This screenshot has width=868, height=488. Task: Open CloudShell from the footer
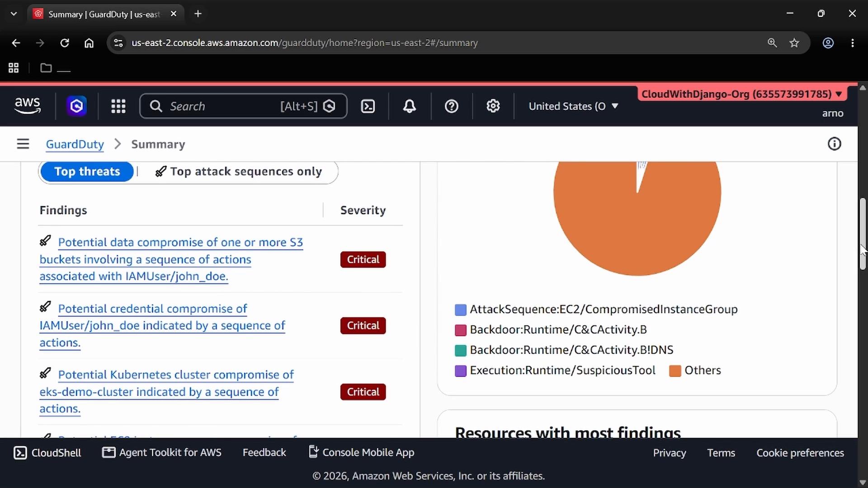pyautogui.click(x=47, y=453)
